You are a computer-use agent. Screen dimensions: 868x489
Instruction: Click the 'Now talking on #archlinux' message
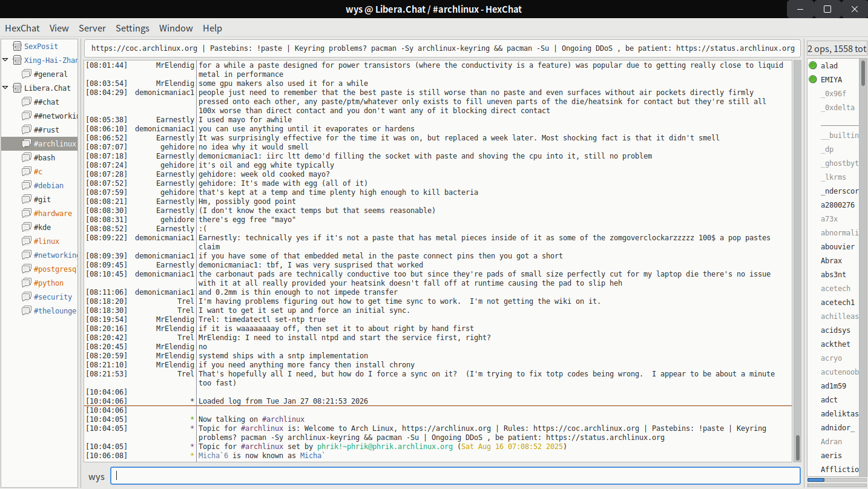tap(251, 419)
